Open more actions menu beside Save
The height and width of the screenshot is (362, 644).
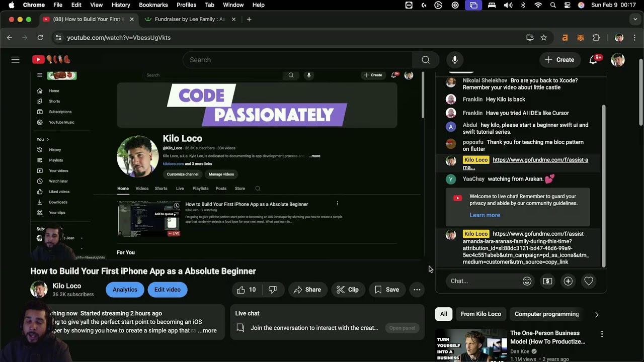click(417, 290)
